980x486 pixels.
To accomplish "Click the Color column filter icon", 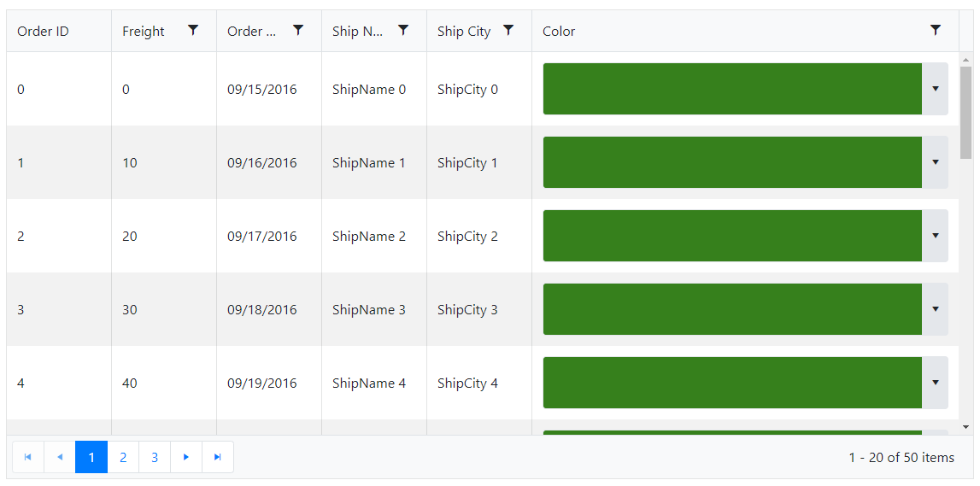I will (x=936, y=31).
